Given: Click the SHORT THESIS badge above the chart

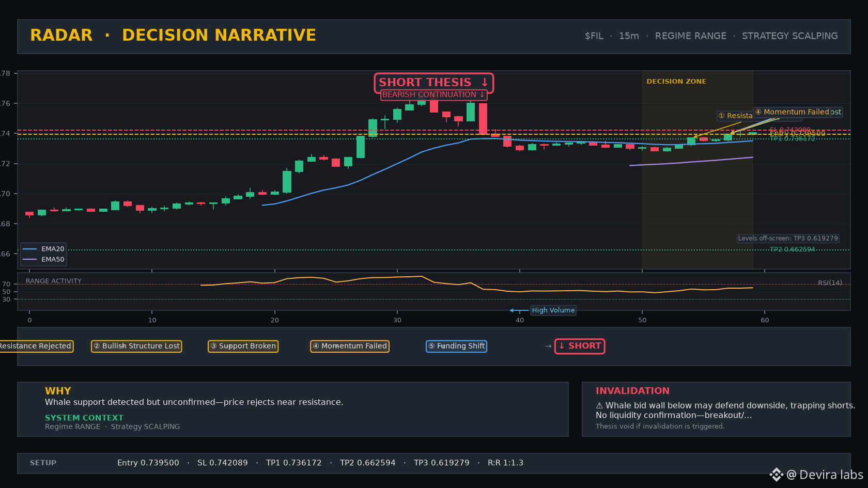Looking at the screenshot, I should point(434,83).
